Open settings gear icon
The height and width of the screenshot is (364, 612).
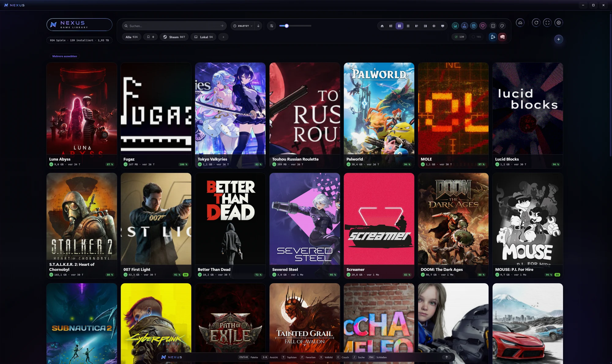[559, 23]
